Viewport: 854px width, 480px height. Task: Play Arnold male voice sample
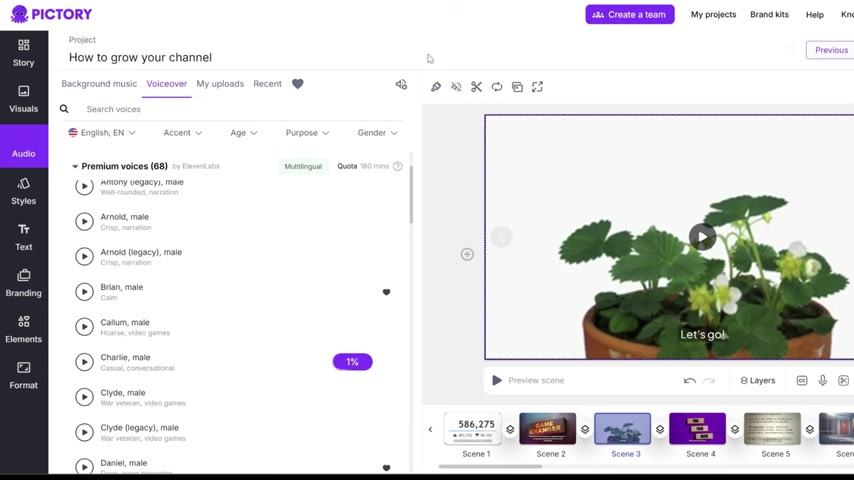click(x=84, y=221)
